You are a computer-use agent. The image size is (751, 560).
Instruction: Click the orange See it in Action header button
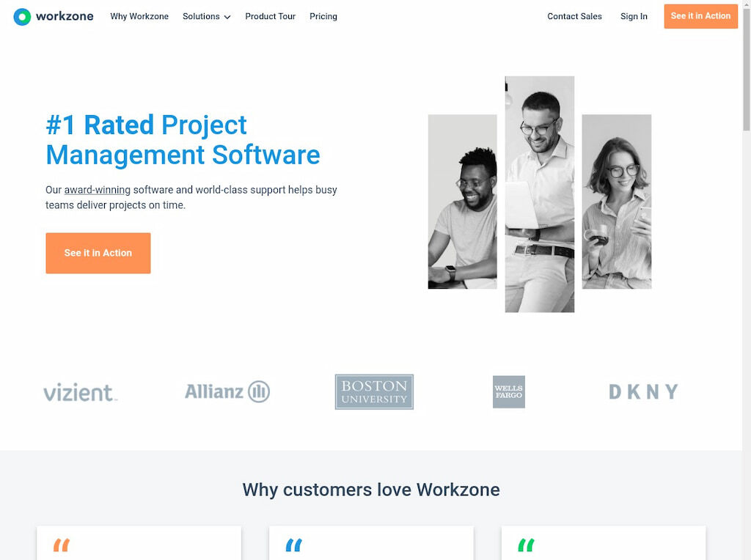click(700, 16)
